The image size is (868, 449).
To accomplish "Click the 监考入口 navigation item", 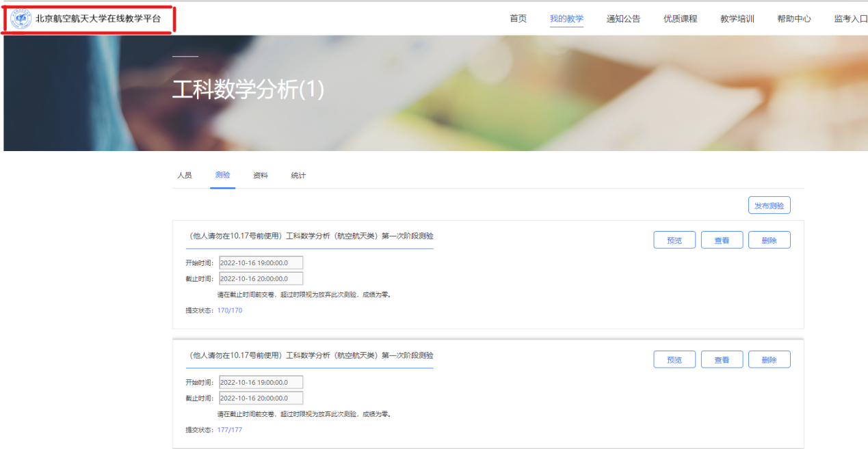I will [850, 19].
